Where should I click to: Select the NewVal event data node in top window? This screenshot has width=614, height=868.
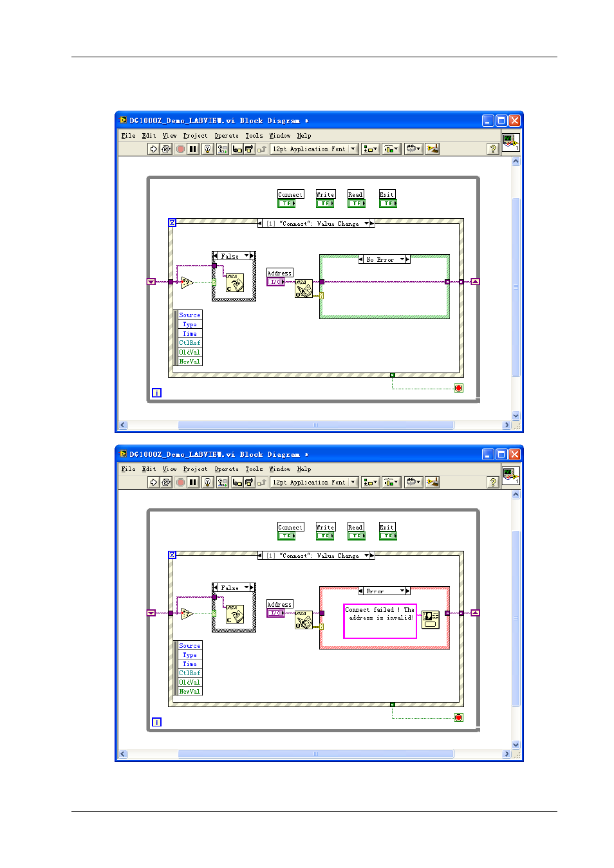coord(190,362)
